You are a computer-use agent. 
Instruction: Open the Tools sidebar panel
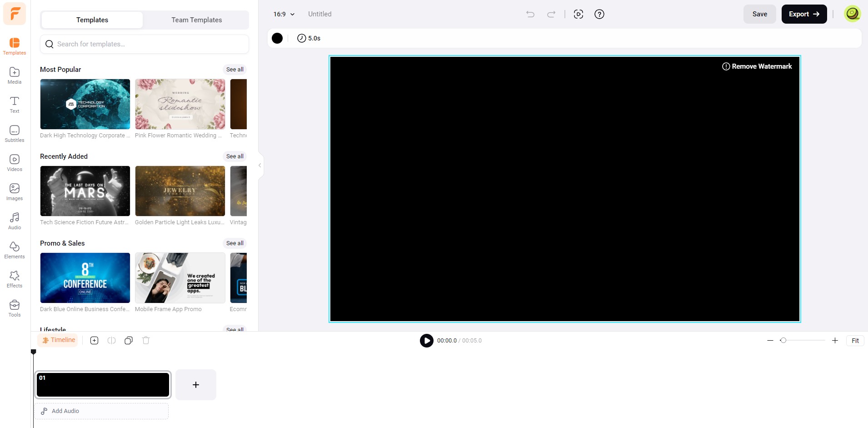tap(15, 308)
